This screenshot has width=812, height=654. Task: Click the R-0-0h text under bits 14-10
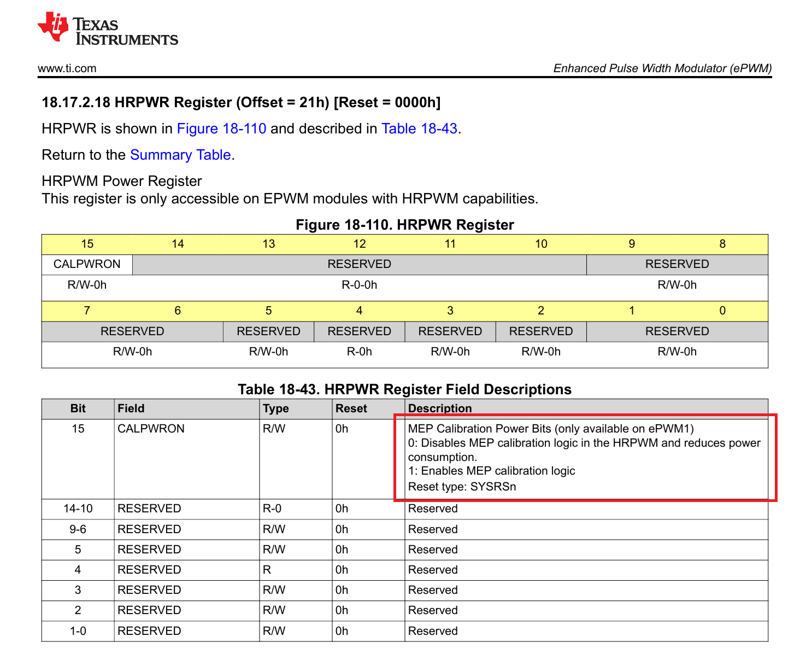pyautogui.click(x=360, y=285)
